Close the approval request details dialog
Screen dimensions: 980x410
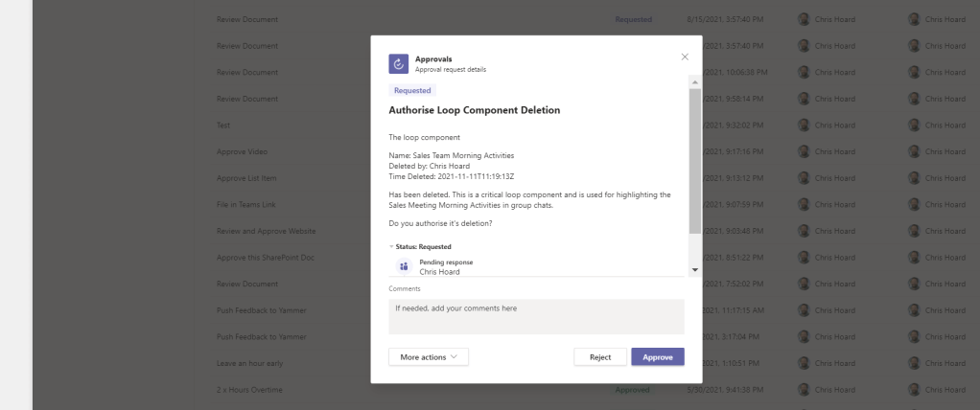coord(685,57)
